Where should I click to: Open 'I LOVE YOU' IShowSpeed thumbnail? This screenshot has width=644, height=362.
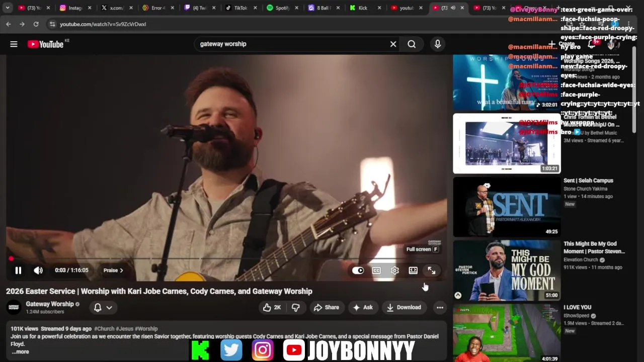point(507,333)
